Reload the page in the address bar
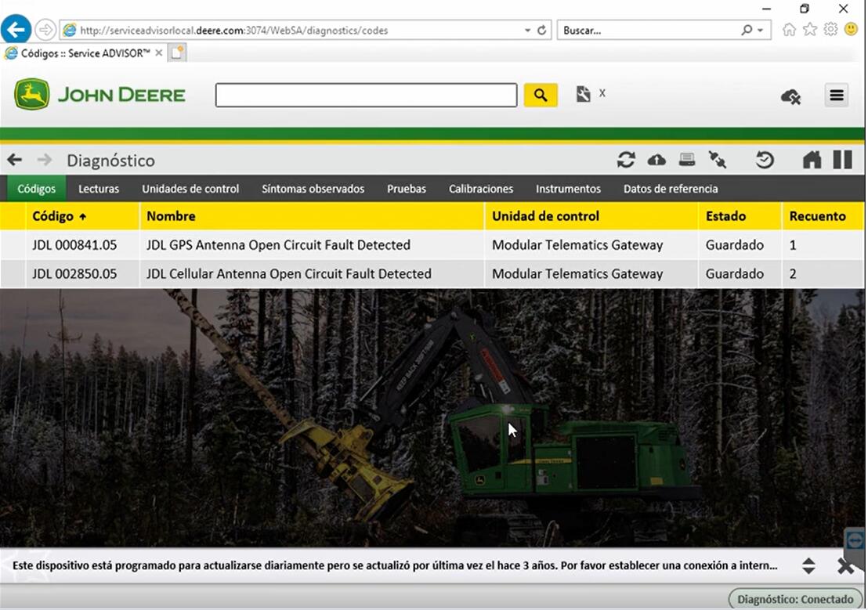The height and width of the screenshot is (610, 868). coord(542,30)
